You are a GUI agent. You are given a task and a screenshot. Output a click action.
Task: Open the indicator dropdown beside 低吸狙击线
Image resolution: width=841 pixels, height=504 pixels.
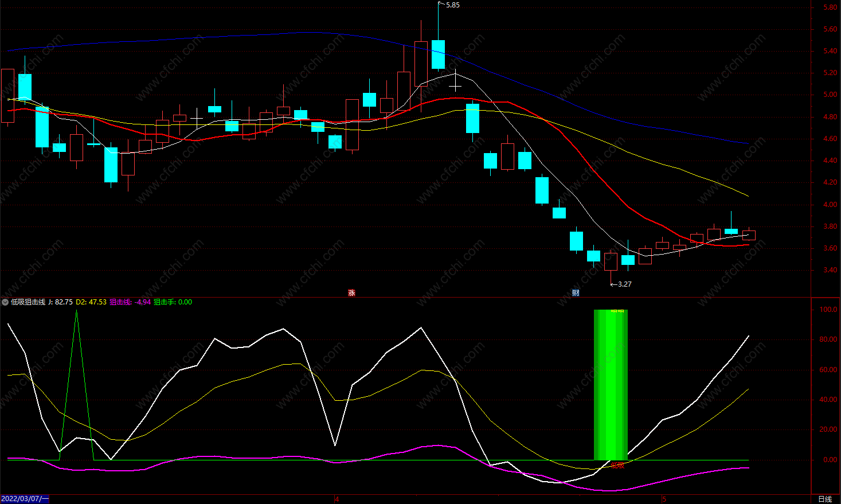5,302
